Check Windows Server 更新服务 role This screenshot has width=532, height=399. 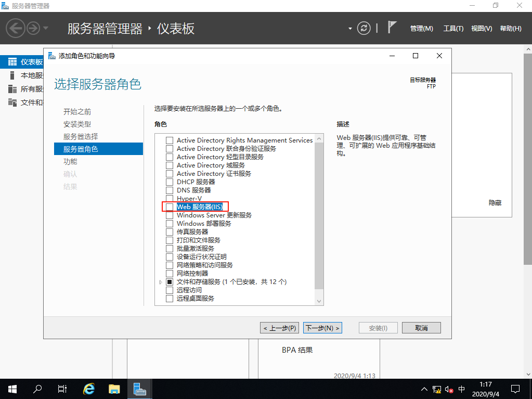pos(170,215)
